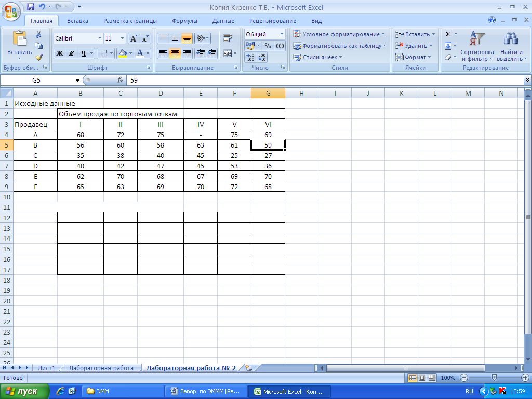Click the font color A swatch
The height and width of the screenshot is (399, 532).
click(x=140, y=54)
